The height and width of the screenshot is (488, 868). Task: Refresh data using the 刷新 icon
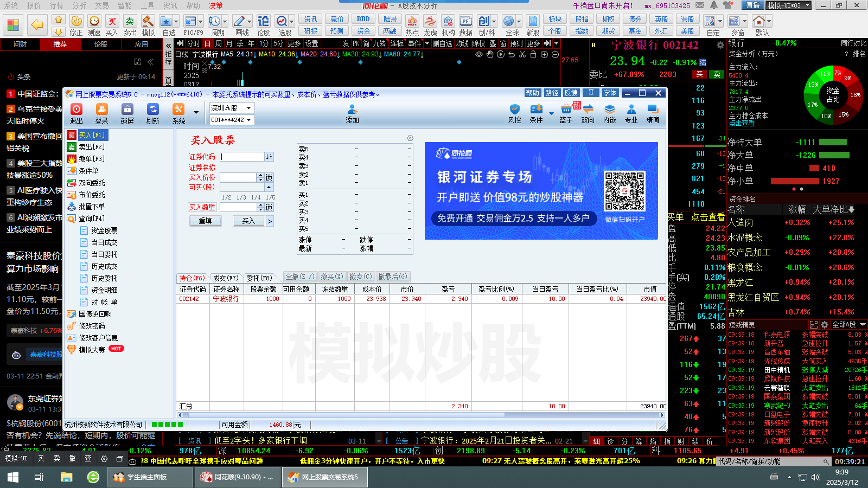coord(152,113)
